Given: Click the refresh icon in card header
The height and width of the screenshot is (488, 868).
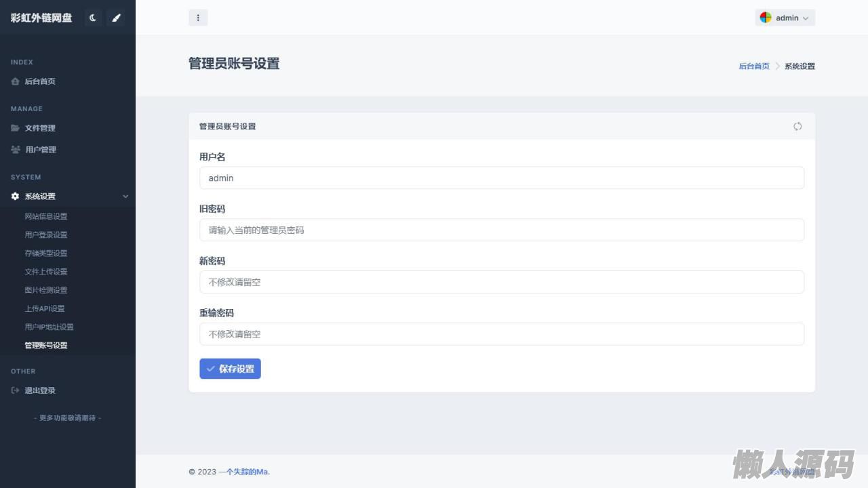Looking at the screenshot, I should point(797,126).
